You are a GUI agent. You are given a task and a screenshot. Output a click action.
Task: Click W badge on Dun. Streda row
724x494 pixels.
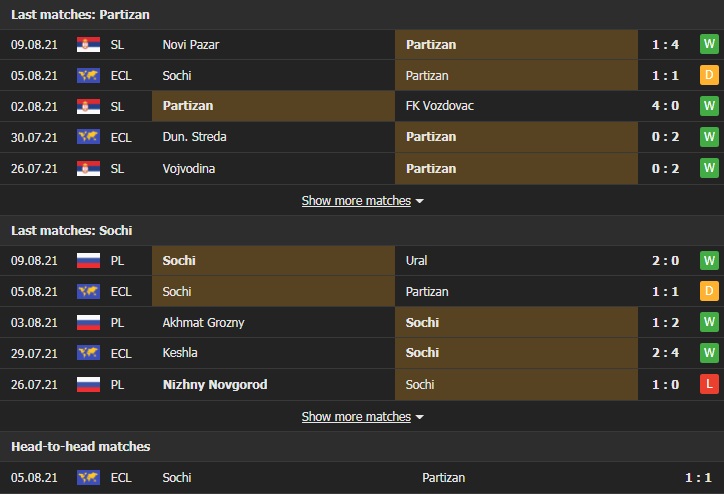coord(709,137)
